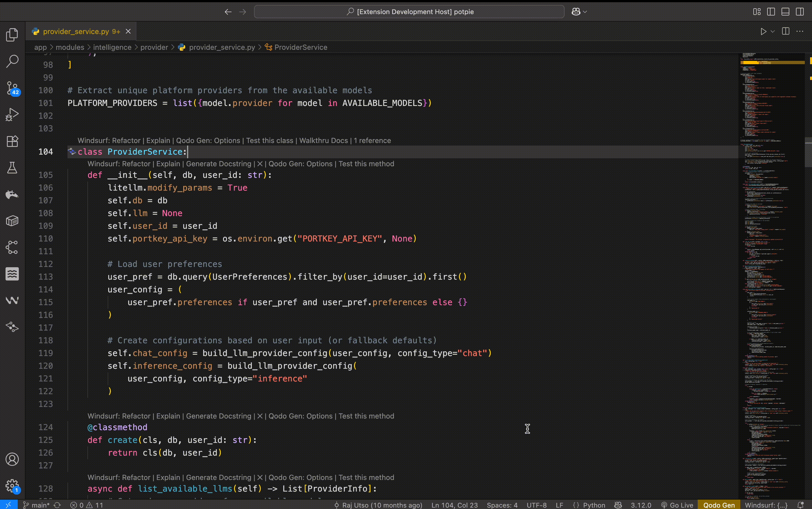Close the provider_service.py tab
812x509 pixels.
click(x=128, y=31)
